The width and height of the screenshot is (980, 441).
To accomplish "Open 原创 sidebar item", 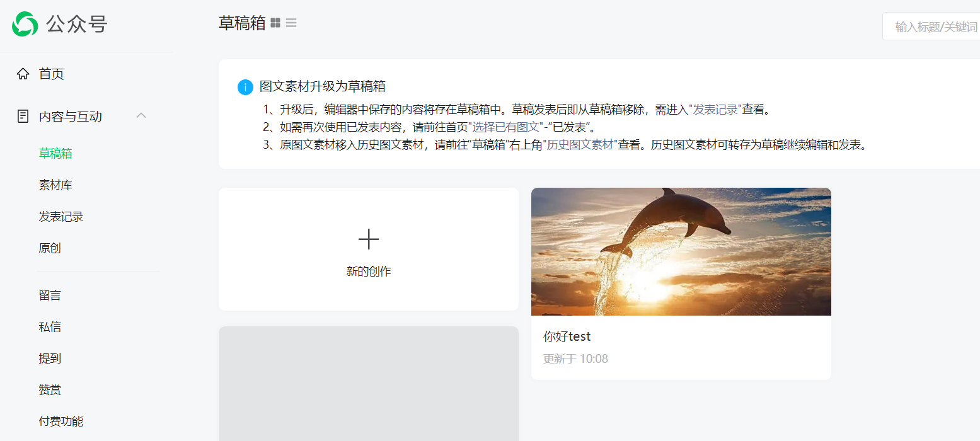I will [50, 248].
